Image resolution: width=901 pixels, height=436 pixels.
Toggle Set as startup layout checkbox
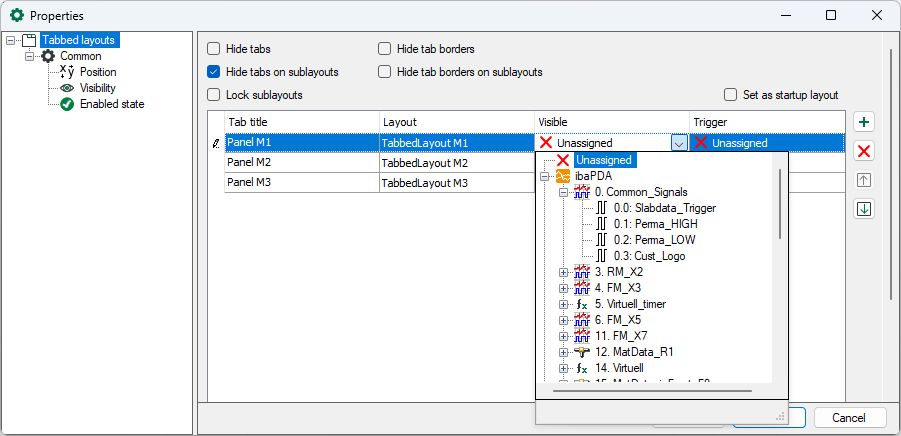730,95
